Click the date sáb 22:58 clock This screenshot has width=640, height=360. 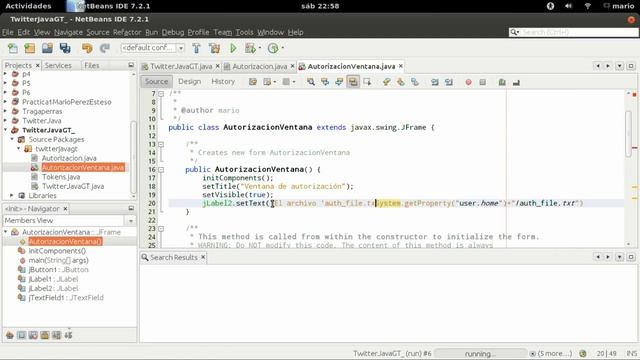coord(320,6)
